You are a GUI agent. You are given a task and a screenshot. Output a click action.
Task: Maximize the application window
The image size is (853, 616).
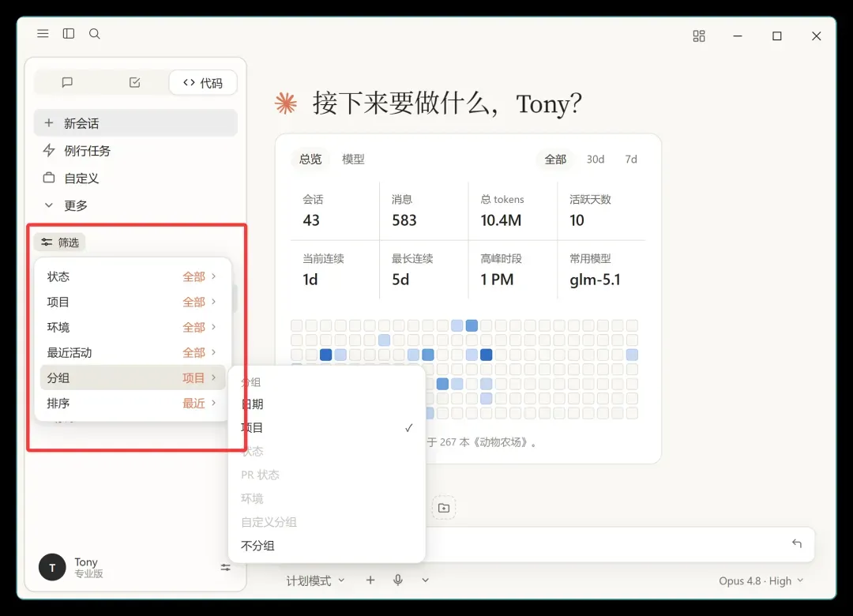pyautogui.click(x=777, y=36)
